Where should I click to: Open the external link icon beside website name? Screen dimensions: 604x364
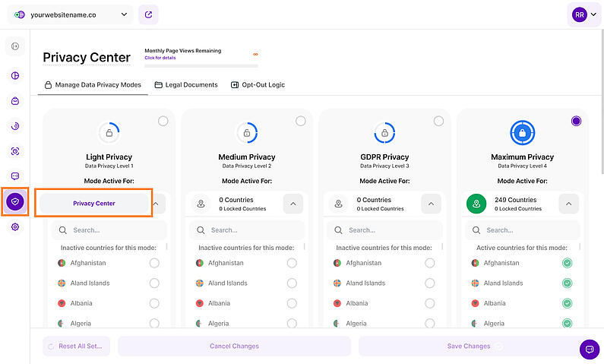[x=148, y=14]
